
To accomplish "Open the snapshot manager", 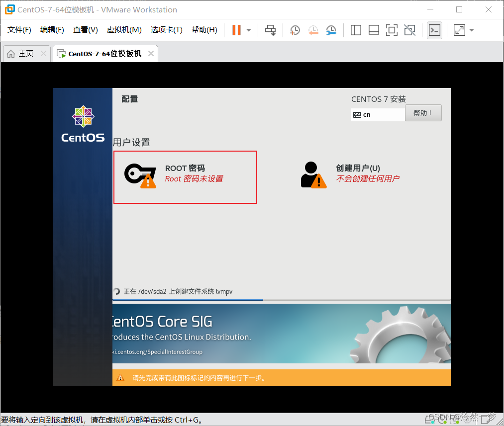I will [331, 30].
